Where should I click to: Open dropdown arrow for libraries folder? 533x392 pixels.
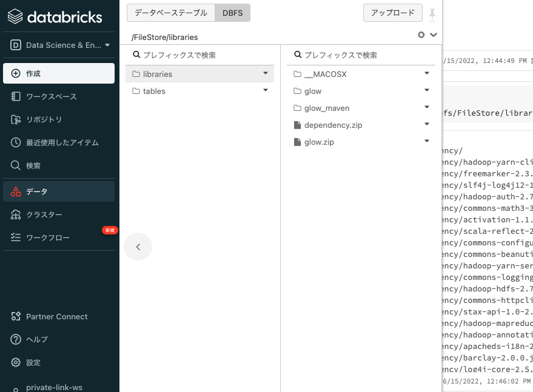pyautogui.click(x=266, y=73)
